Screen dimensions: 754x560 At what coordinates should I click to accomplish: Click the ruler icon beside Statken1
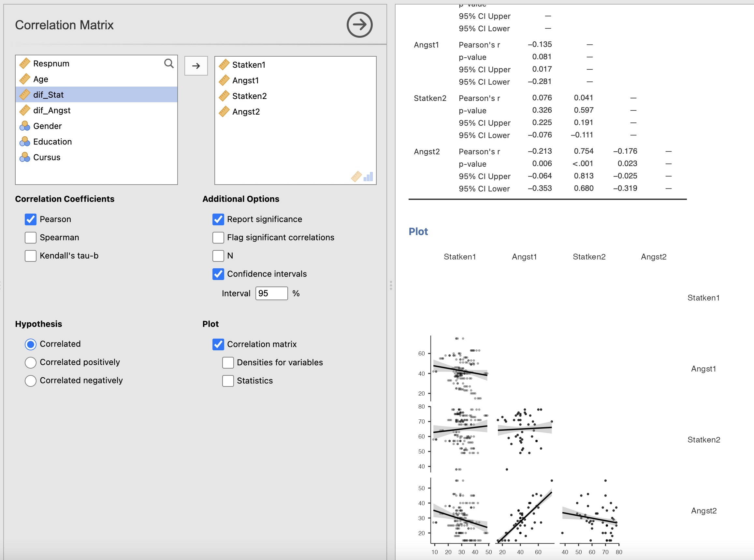(224, 65)
